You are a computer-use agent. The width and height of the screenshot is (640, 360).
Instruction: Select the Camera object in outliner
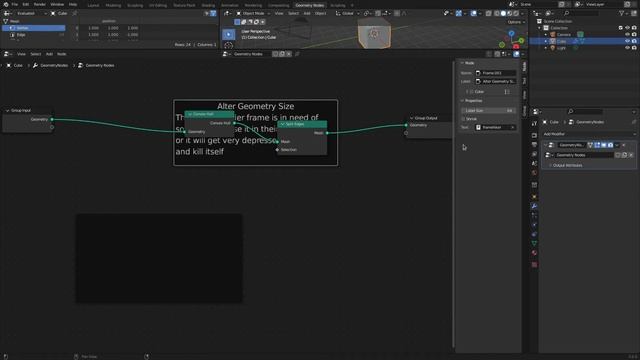click(564, 35)
